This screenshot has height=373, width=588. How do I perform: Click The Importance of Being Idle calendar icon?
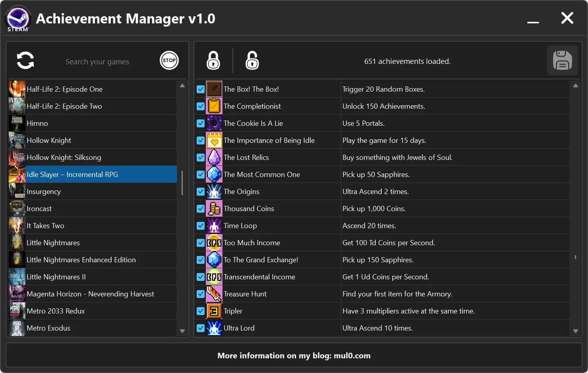click(x=214, y=140)
